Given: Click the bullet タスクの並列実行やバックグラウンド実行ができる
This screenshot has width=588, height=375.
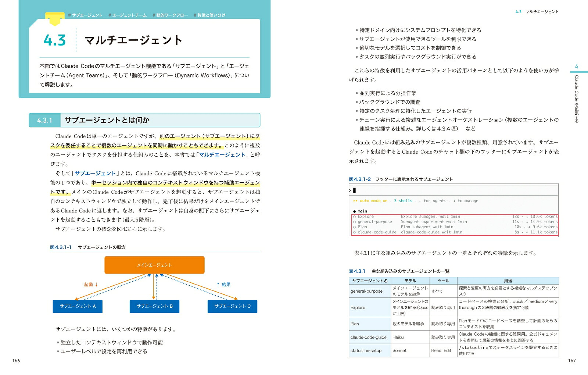Looking at the screenshot, I should (416, 57).
